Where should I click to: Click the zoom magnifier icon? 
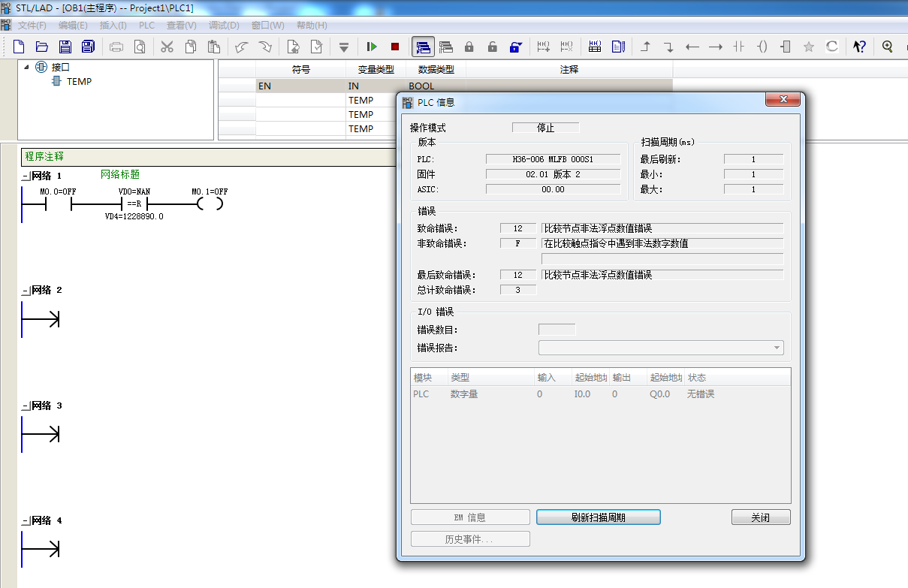(x=888, y=47)
